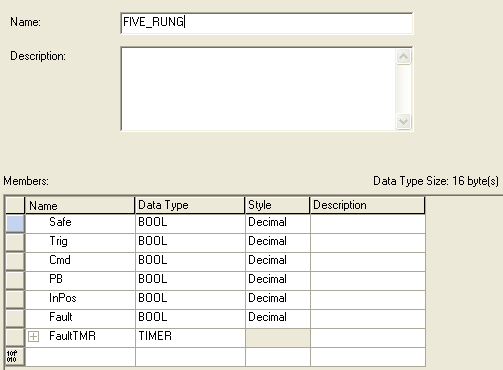Click BOOL data type of Safe
This screenshot has width=503, height=370.
(153, 222)
